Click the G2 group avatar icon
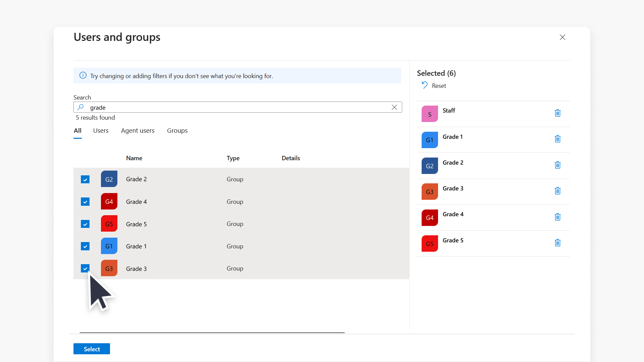 tap(109, 179)
